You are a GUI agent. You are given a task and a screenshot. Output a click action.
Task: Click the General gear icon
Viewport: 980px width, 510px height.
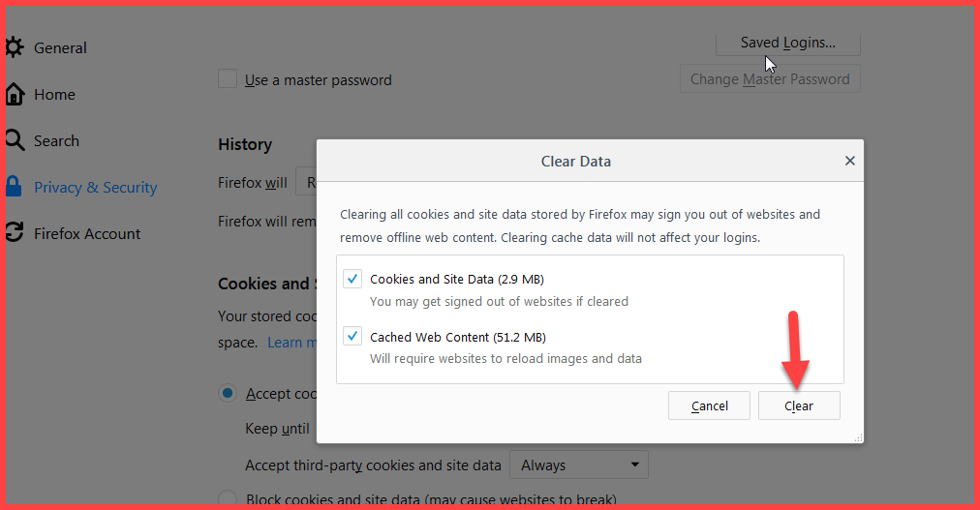[14, 47]
